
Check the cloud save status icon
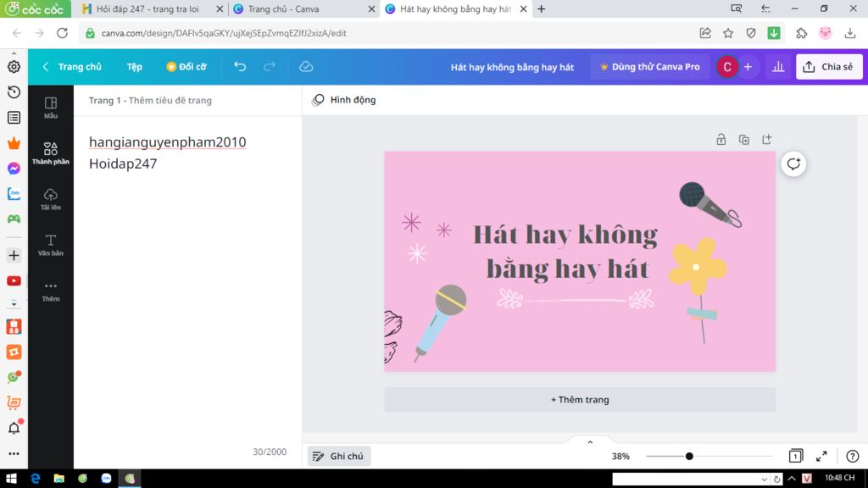[x=306, y=66]
